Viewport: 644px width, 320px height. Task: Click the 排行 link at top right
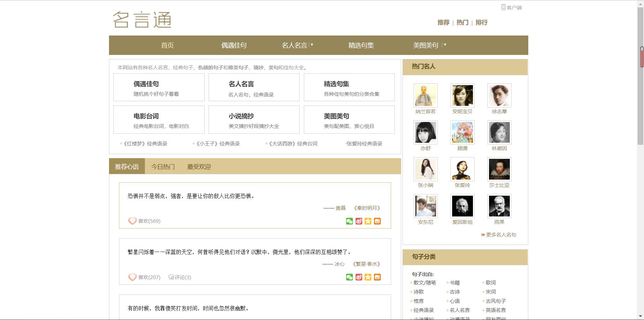pyautogui.click(x=482, y=22)
